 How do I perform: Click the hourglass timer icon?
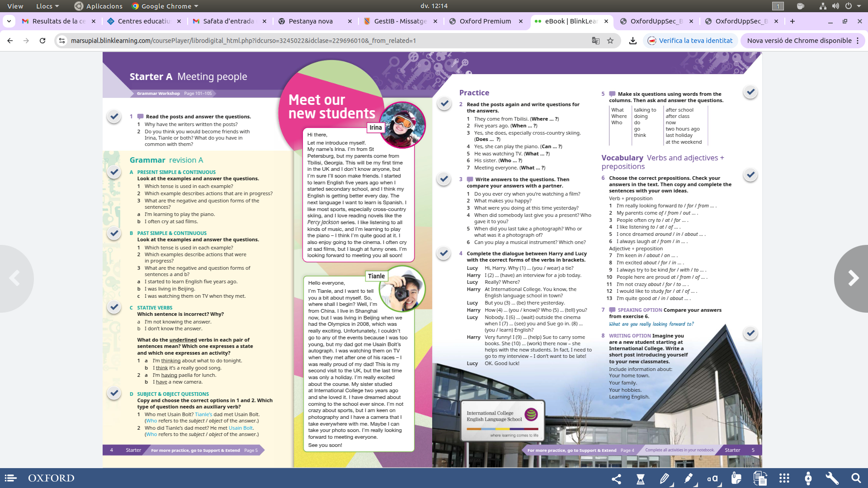641,479
